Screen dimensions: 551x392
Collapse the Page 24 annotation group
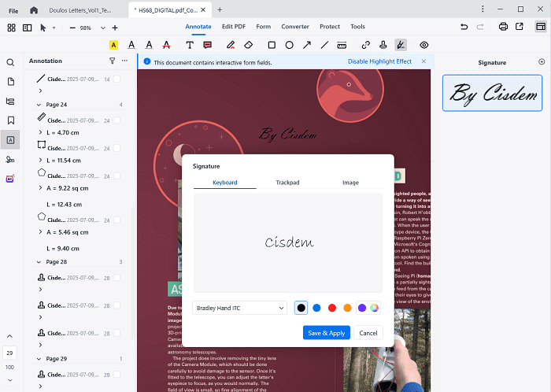(x=39, y=104)
